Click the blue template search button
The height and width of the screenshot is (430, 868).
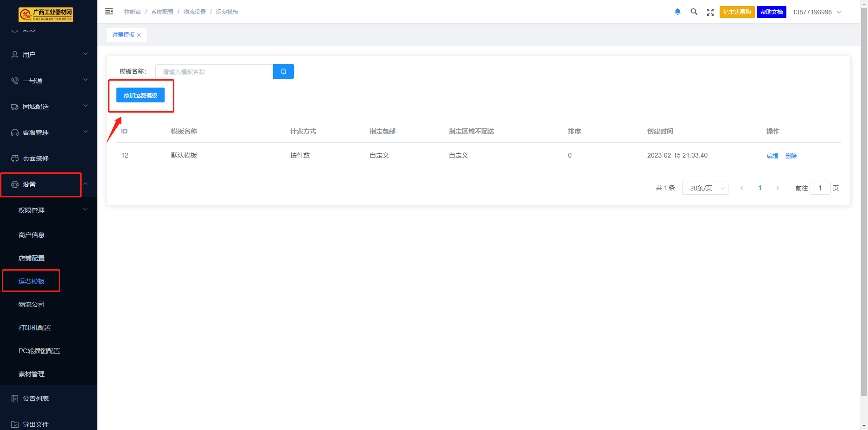[x=283, y=71]
